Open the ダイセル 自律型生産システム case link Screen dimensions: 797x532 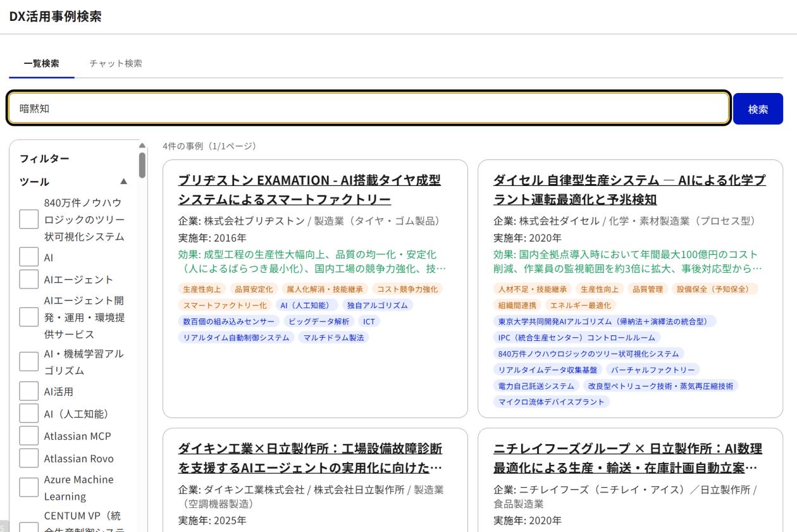click(629, 190)
